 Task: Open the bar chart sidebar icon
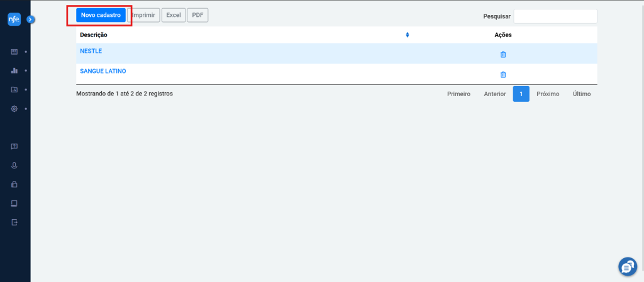point(14,70)
